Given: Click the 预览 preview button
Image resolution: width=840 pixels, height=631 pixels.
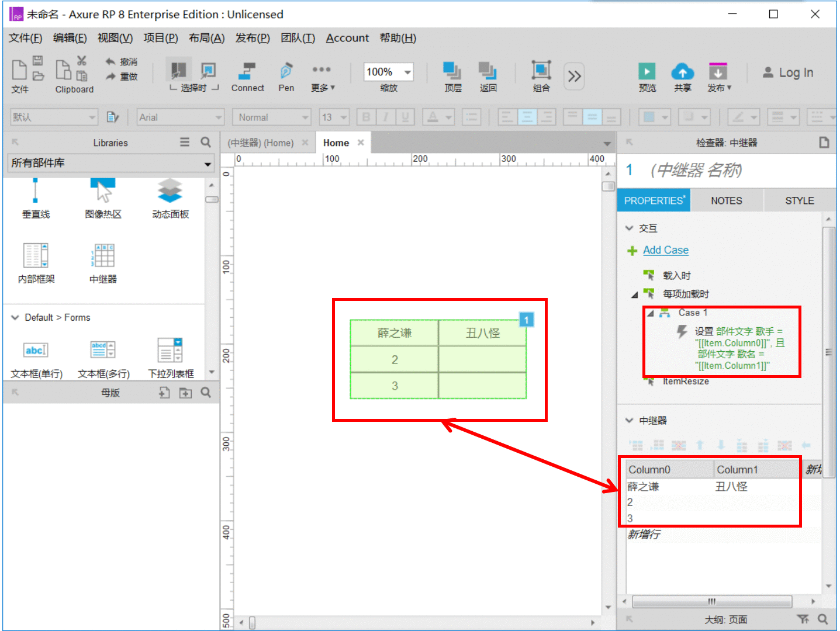Looking at the screenshot, I should click(x=647, y=77).
